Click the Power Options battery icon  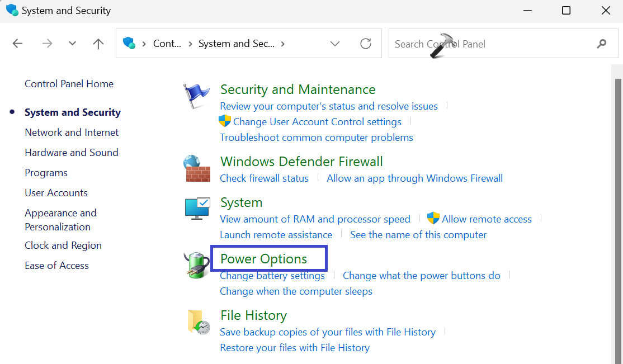point(196,264)
